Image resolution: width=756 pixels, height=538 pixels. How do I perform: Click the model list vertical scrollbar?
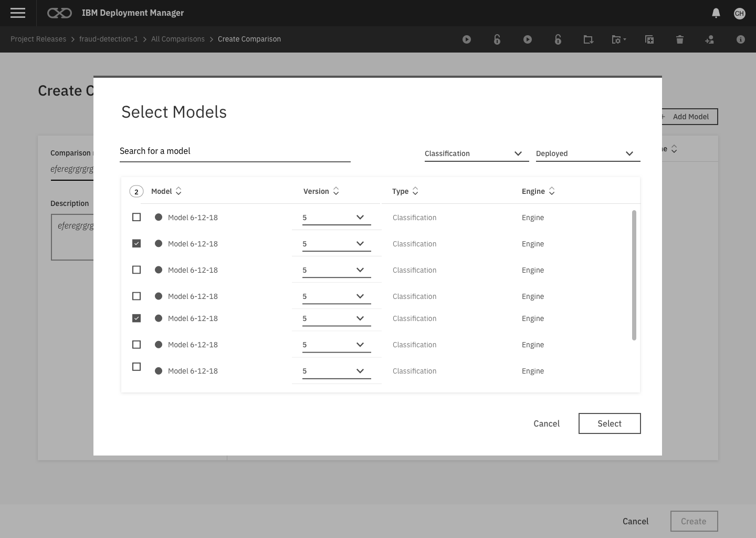(x=634, y=275)
